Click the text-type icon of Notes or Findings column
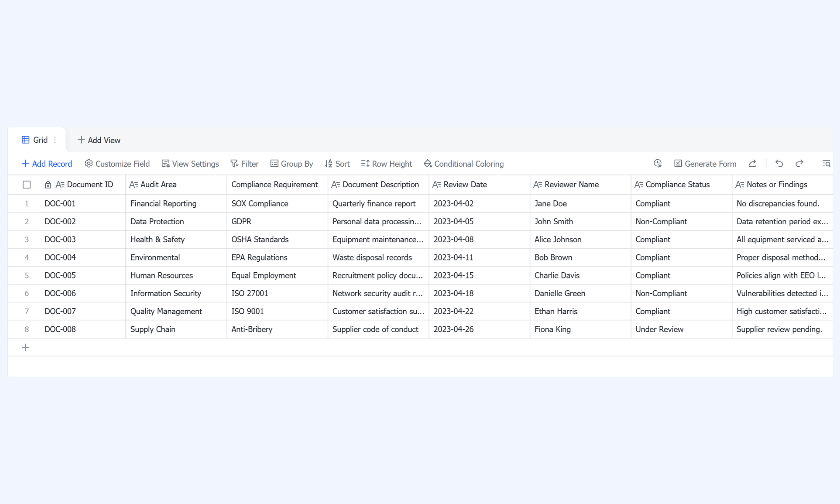The image size is (840, 504). tap(740, 184)
